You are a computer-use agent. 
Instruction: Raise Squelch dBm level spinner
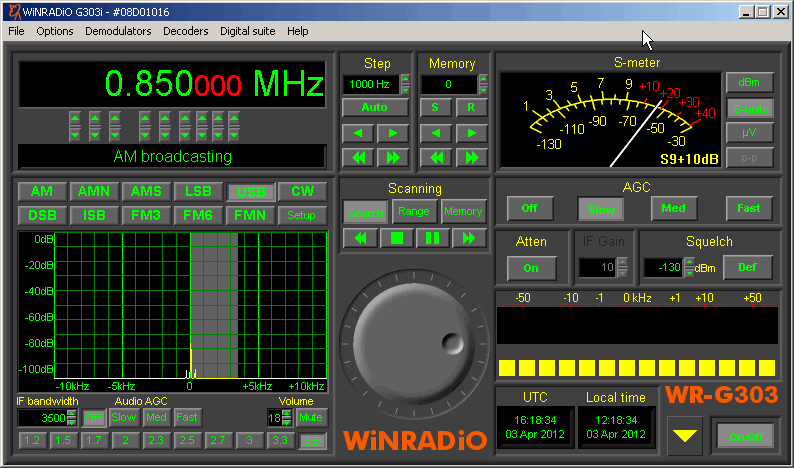click(689, 262)
